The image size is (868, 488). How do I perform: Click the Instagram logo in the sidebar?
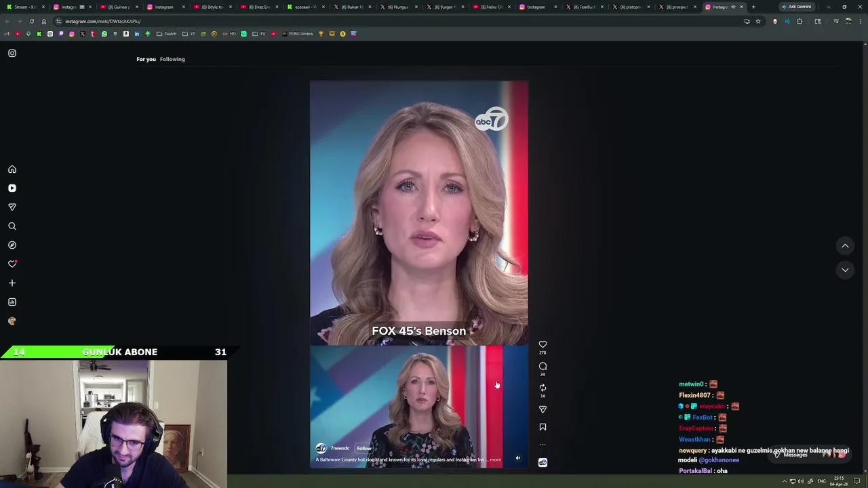point(12,53)
